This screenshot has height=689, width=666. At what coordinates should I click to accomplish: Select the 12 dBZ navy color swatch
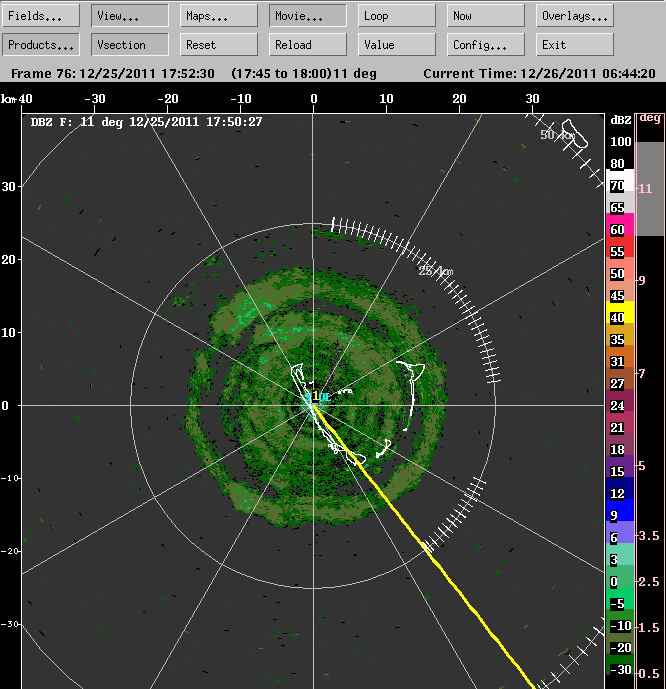tap(620, 488)
